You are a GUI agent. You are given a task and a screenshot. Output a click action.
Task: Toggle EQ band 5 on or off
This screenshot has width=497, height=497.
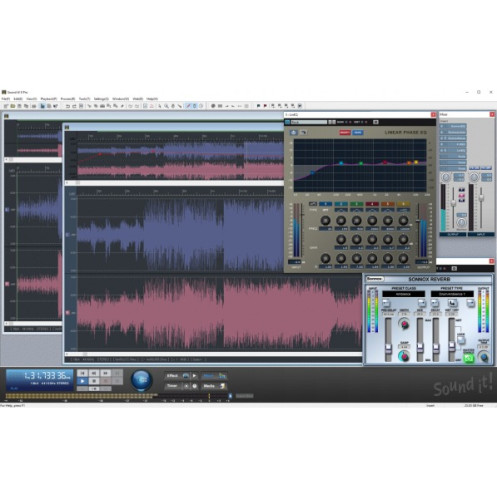point(388,204)
